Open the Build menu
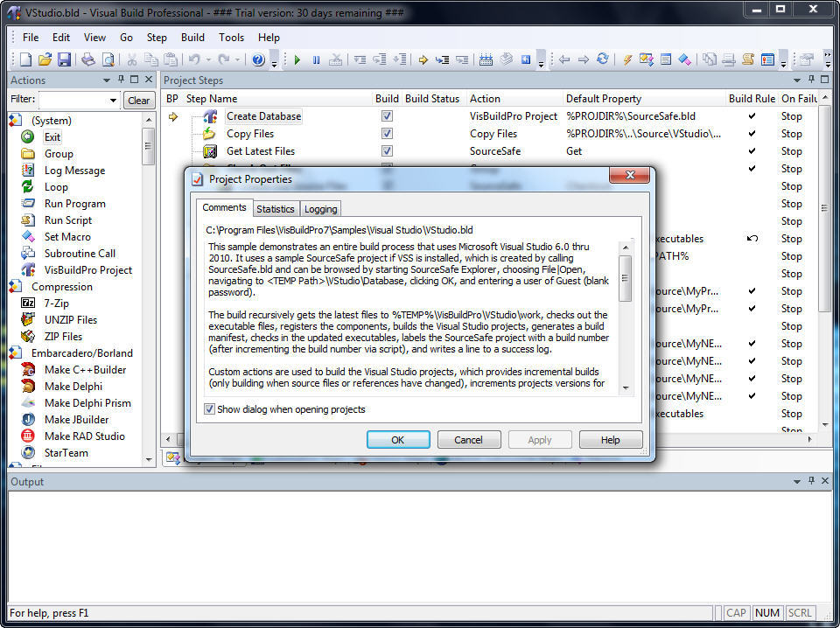 [192, 38]
